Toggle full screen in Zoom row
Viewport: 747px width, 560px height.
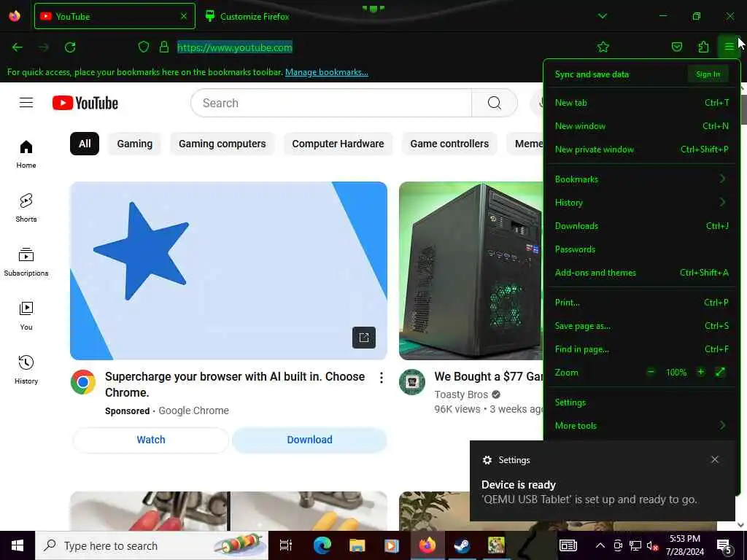[x=720, y=372]
